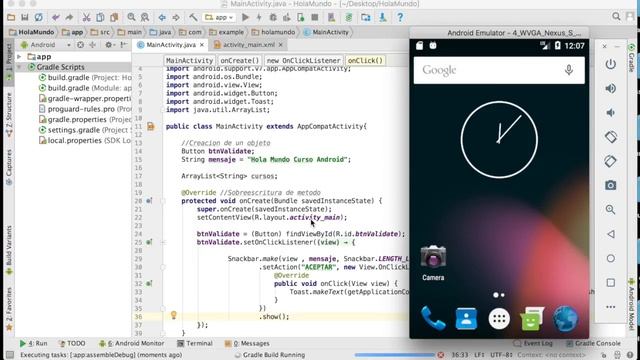Open Find with the magnifier icon
This screenshot has height=360, width=640.
coord(131,18)
